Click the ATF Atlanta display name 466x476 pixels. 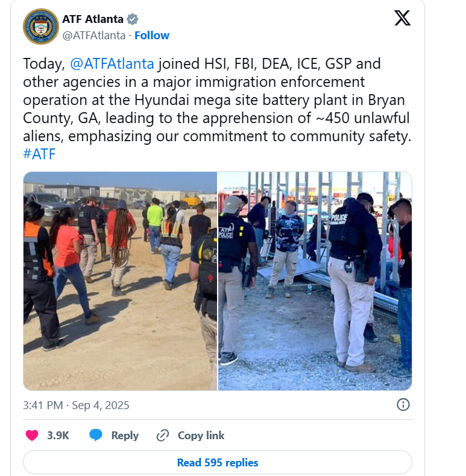click(x=93, y=19)
